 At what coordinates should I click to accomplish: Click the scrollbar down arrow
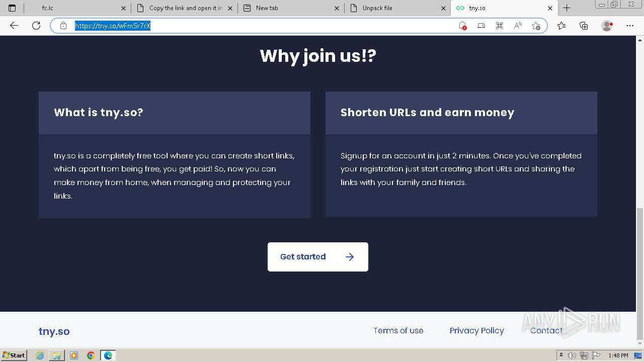pos(640,344)
